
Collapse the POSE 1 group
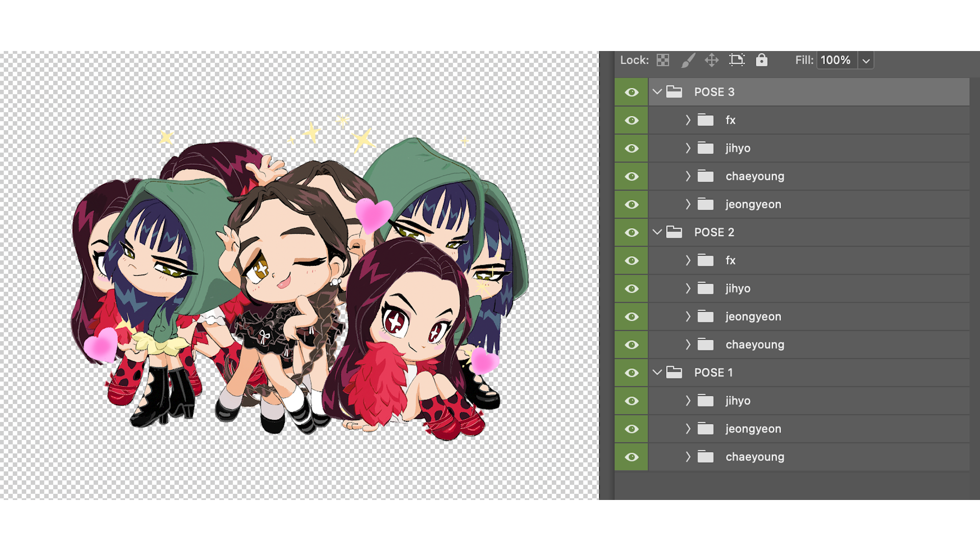[657, 372]
